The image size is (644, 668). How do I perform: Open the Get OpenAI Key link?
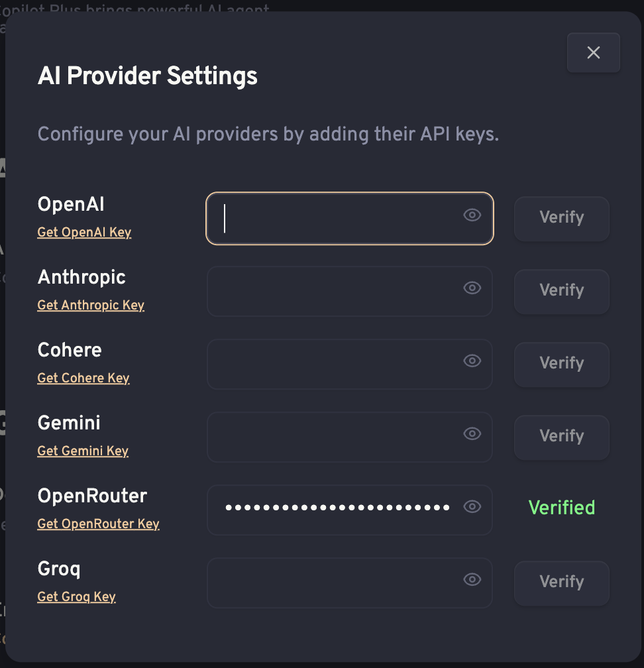click(84, 233)
